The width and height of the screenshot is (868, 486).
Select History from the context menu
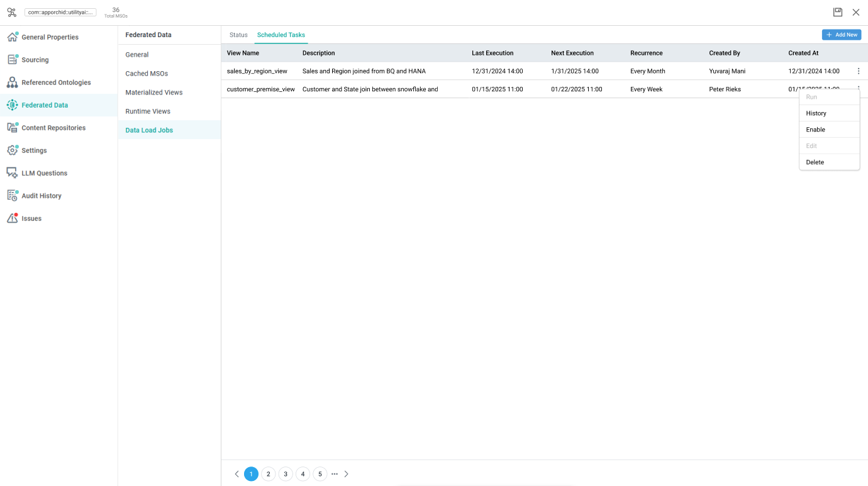pyautogui.click(x=816, y=113)
